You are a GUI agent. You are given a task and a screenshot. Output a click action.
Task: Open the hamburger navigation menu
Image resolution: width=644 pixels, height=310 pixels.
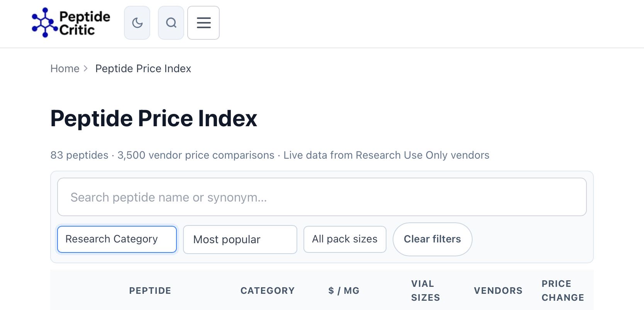pos(203,23)
